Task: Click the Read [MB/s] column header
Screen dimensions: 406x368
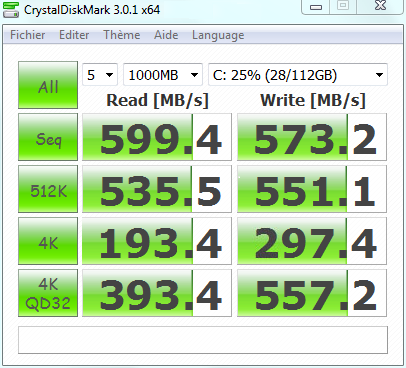Action: click(157, 100)
